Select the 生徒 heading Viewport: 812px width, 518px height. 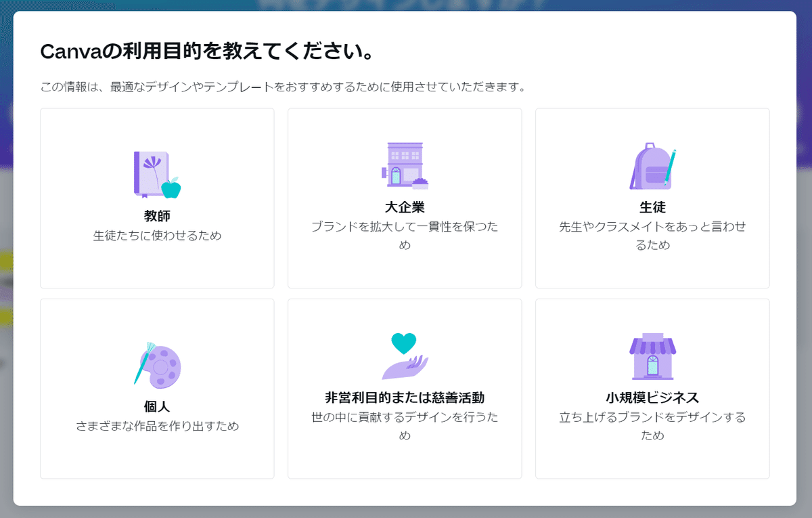click(x=652, y=207)
